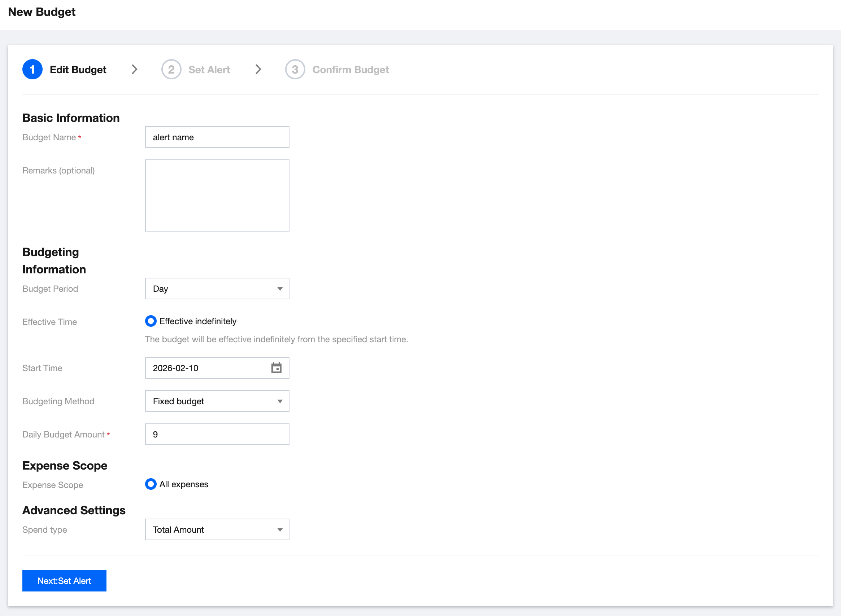Click the step 3 circle icon

point(295,69)
